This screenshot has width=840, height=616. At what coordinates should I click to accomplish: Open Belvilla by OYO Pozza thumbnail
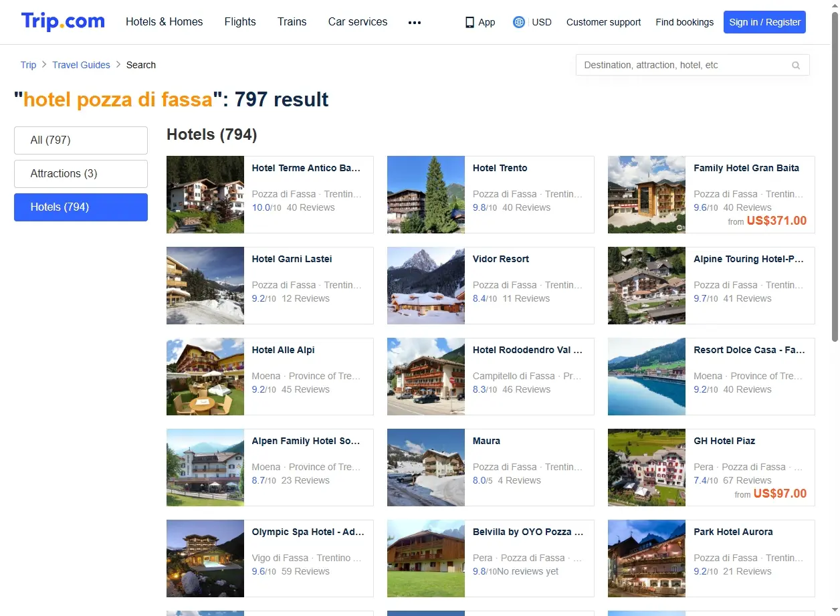pyautogui.click(x=426, y=558)
